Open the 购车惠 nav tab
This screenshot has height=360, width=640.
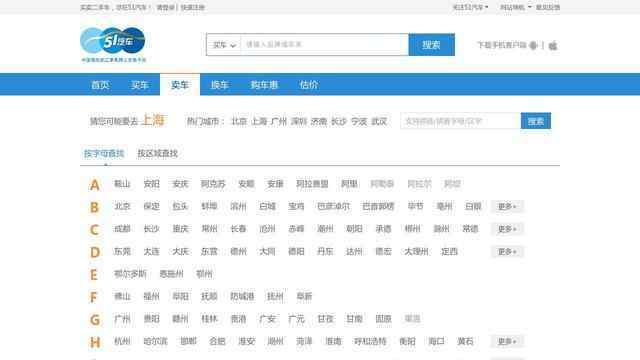264,85
